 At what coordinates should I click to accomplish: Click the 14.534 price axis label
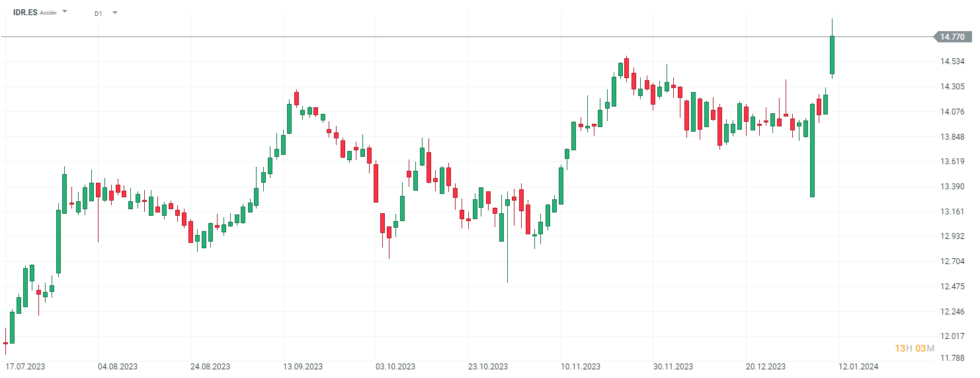click(x=952, y=62)
